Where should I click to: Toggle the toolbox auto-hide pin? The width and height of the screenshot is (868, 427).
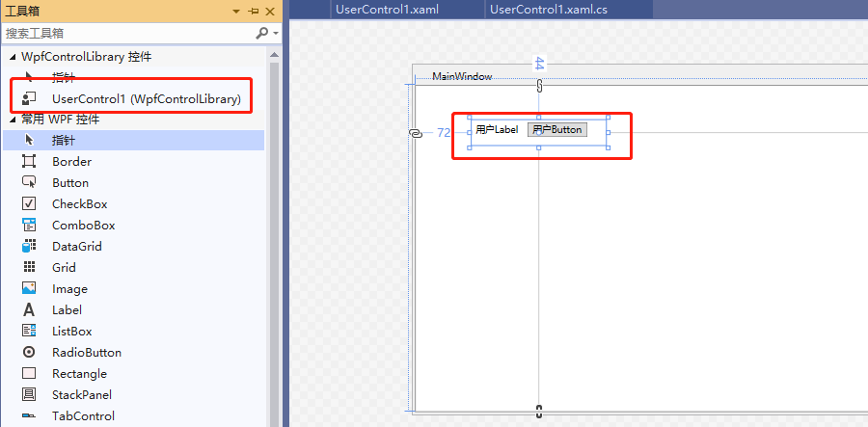pos(253,11)
